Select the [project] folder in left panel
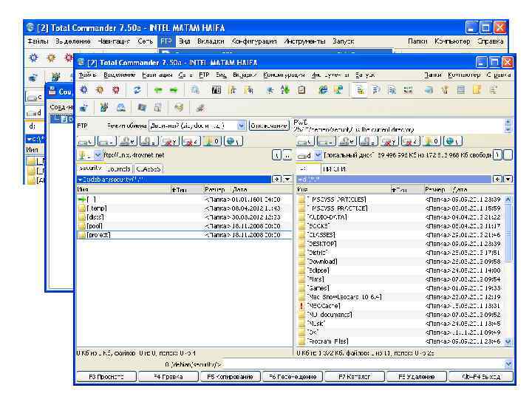 (x=184, y=235)
